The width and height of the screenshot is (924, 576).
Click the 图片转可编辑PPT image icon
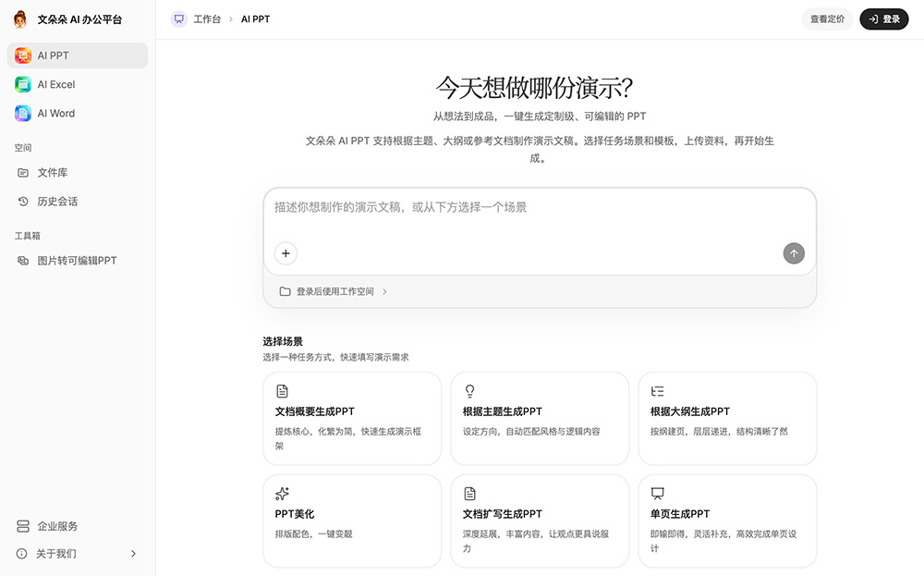click(23, 261)
